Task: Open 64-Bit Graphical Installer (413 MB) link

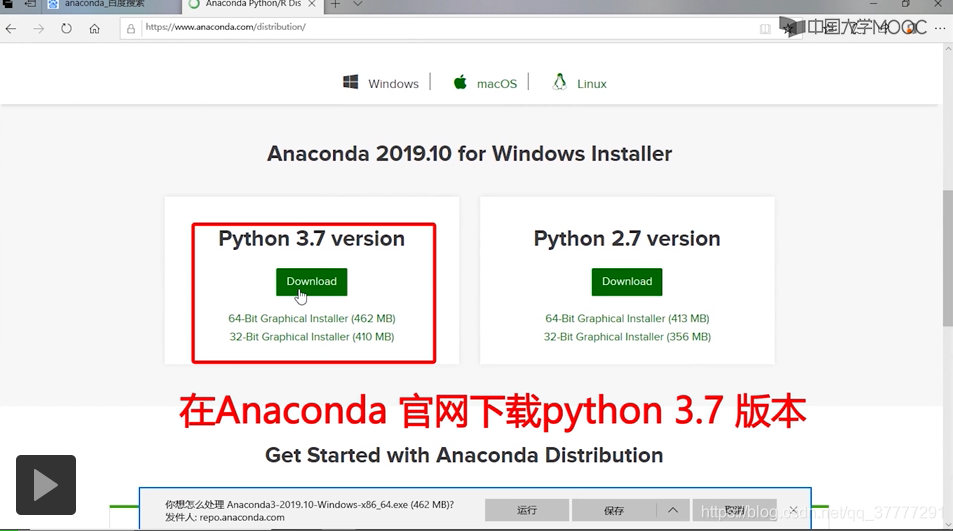Action: (x=627, y=318)
